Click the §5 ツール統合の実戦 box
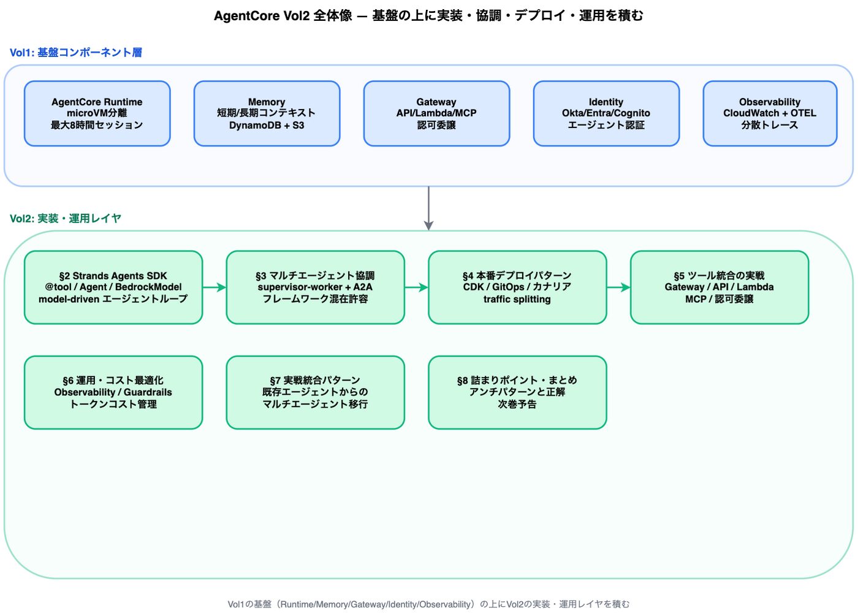 [x=720, y=287]
